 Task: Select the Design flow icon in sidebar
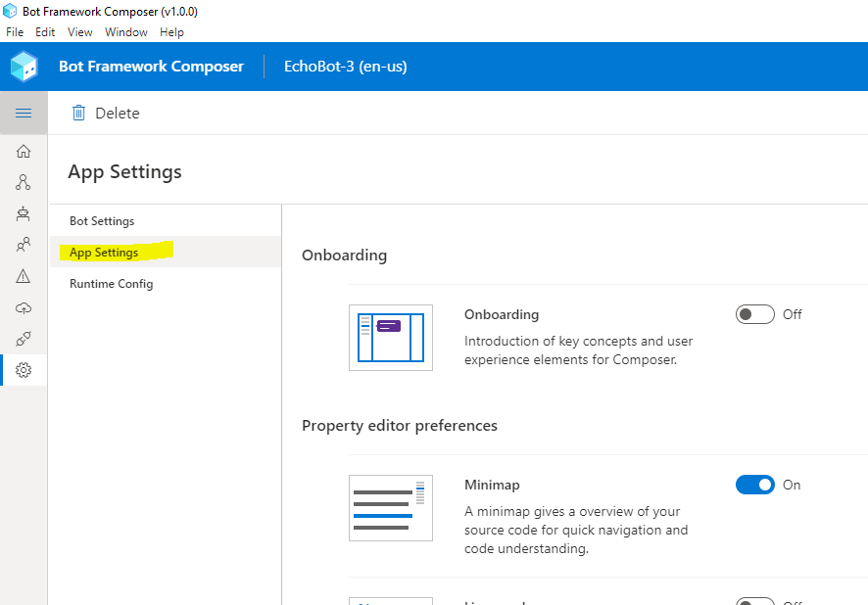[x=24, y=182]
